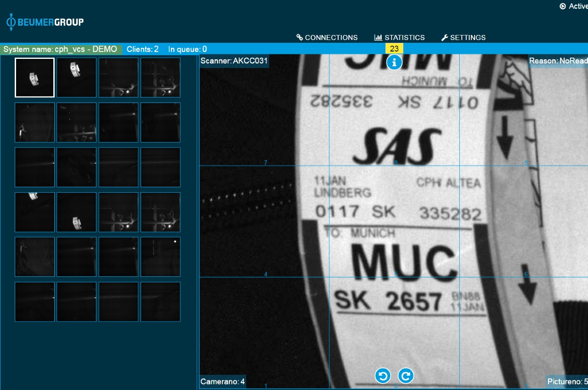The width and height of the screenshot is (588, 390).
Task: Click the 'Pictureno: 5' label
Action: click(568, 382)
